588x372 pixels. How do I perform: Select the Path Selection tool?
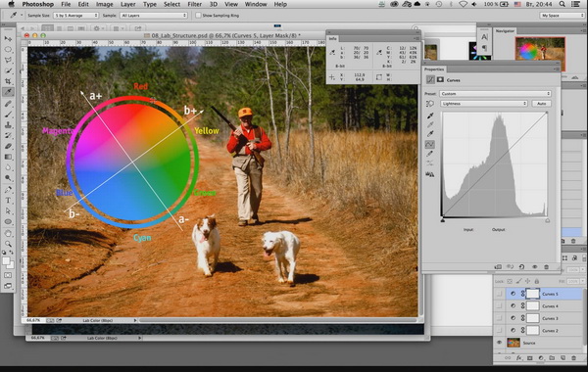coord(8,210)
